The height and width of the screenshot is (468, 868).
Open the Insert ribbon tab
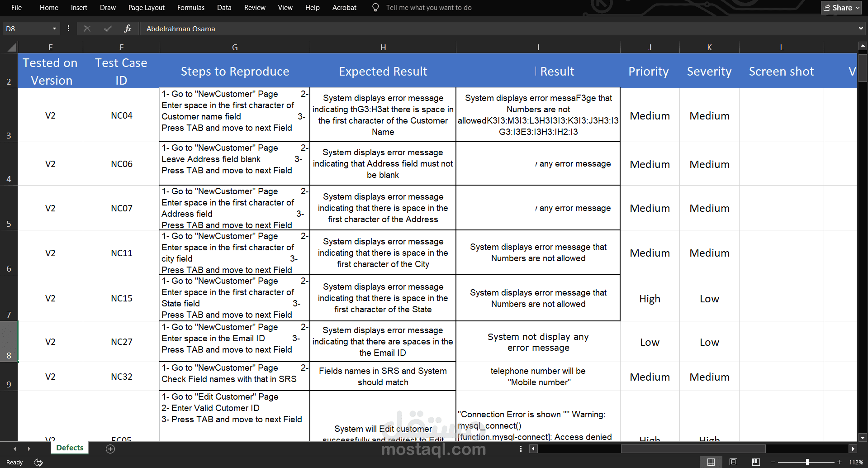(79, 8)
